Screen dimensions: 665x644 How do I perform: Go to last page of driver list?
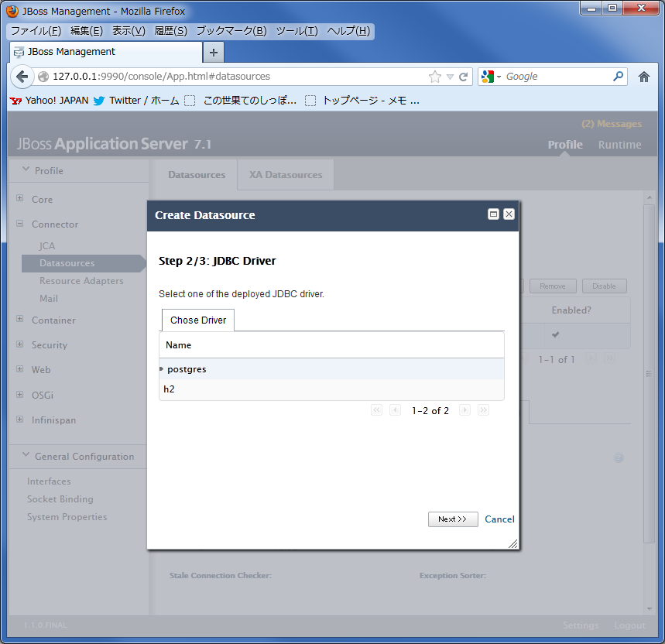[484, 410]
